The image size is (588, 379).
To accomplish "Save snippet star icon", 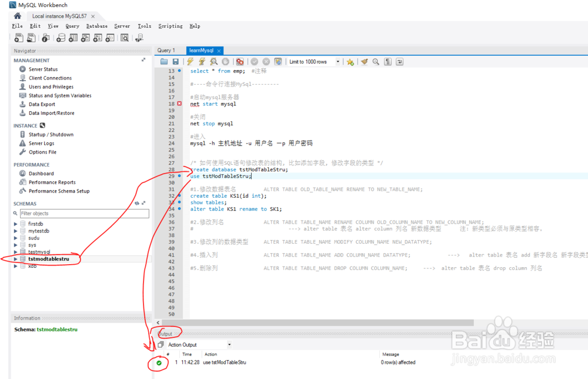I will click(350, 62).
